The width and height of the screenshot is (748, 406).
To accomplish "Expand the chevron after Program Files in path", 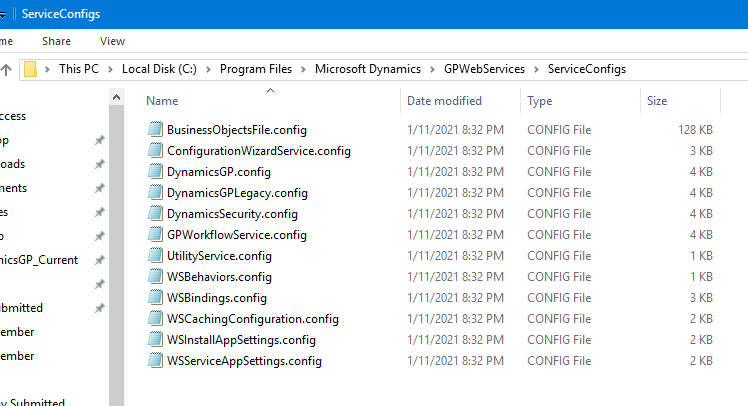I will coord(303,70).
